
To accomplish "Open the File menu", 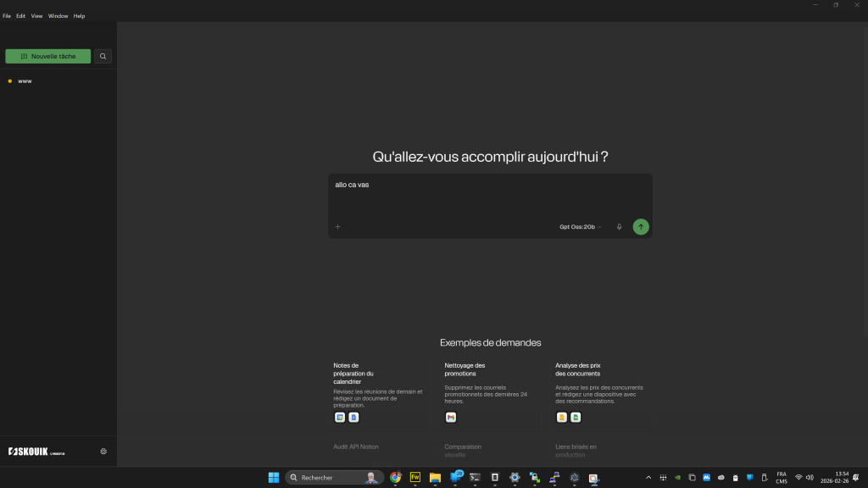I will 7,15.
